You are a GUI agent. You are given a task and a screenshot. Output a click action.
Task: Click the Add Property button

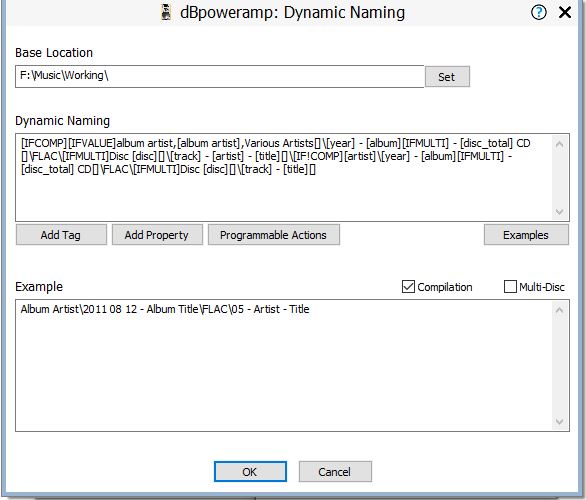pyautogui.click(x=157, y=235)
